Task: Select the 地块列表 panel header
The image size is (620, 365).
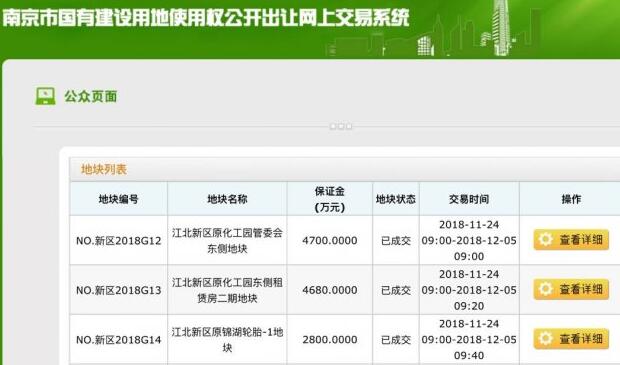Action: tap(344, 169)
